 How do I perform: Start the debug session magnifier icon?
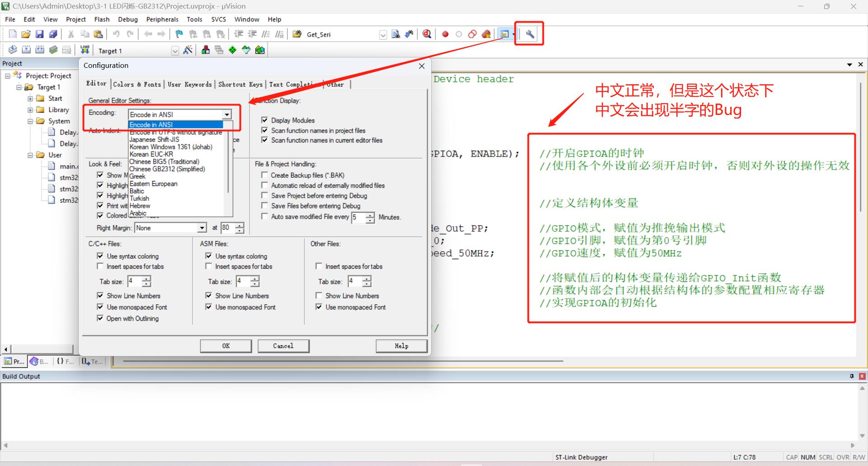point(427,34)
